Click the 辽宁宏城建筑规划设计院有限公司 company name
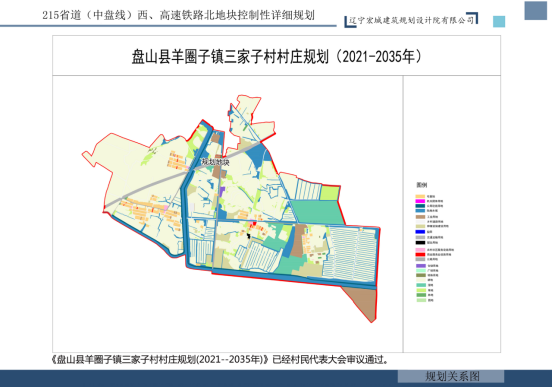The width and height of the screenshot is (553, 387). tap(411, 20)
